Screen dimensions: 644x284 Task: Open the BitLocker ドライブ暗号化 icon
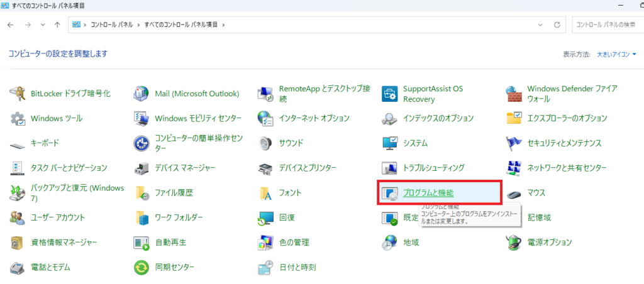pos(17,94)
